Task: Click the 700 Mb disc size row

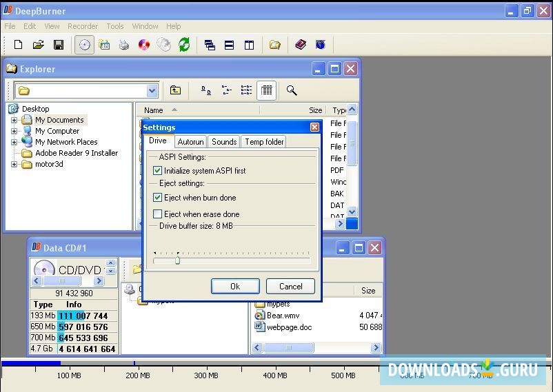Action: pyautogui.click(x=73, y=338)
